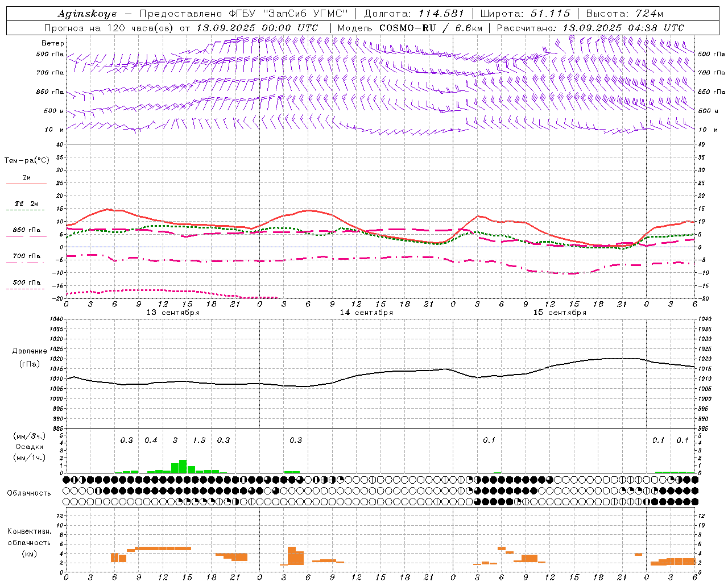Click the '850 гПа' temperature legend entry
This screenshot has width=728, height=582.
point(27,230)
